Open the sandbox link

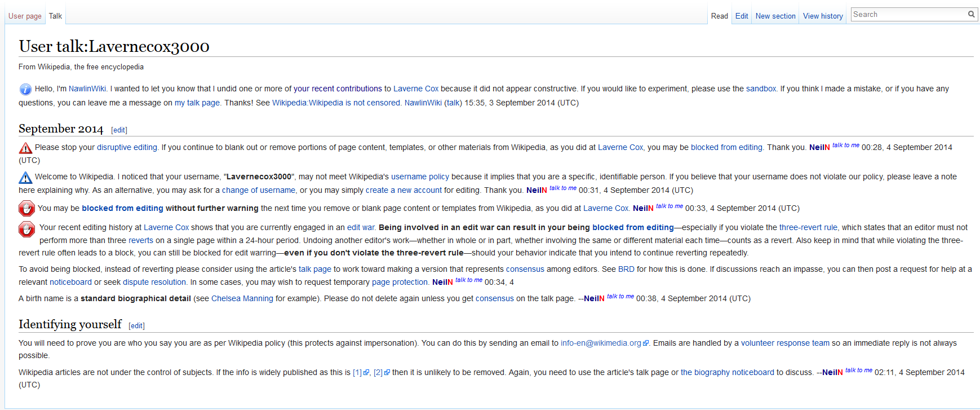click(761, 89)
